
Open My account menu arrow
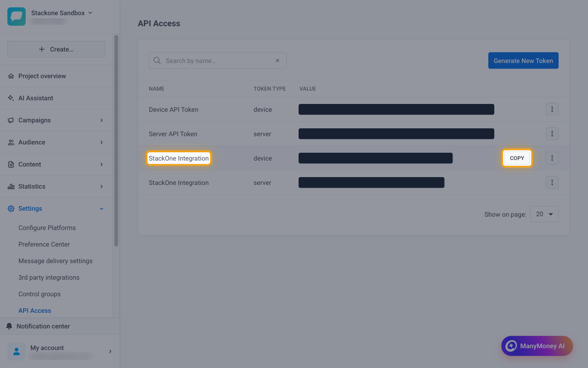pyautogui.click(x=110, y=351)
